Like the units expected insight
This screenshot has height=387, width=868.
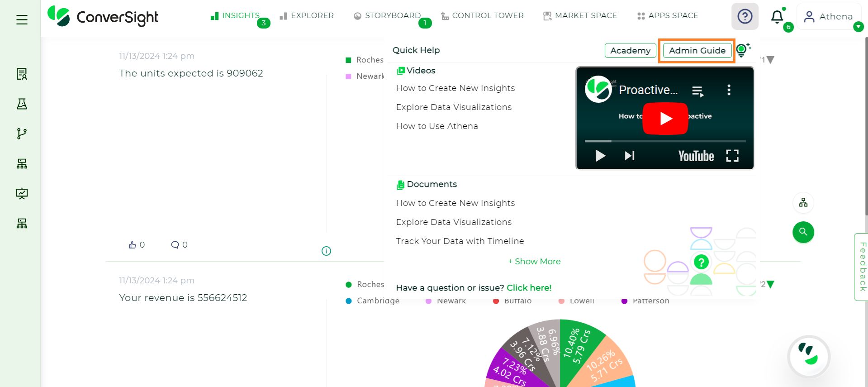pyautogui.click(x=133, y=245)
